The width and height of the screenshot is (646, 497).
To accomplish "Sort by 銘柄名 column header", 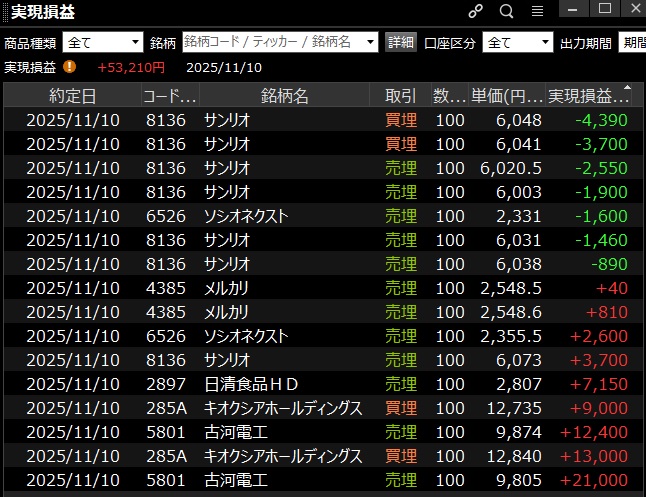I will (x=285, y=96).
